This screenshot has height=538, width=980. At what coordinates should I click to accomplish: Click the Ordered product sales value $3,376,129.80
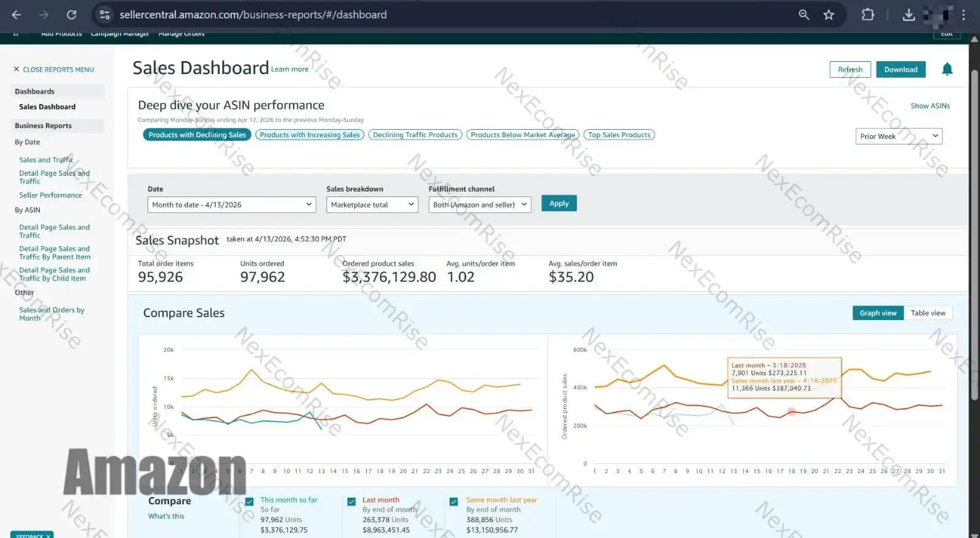pos(390,277)
